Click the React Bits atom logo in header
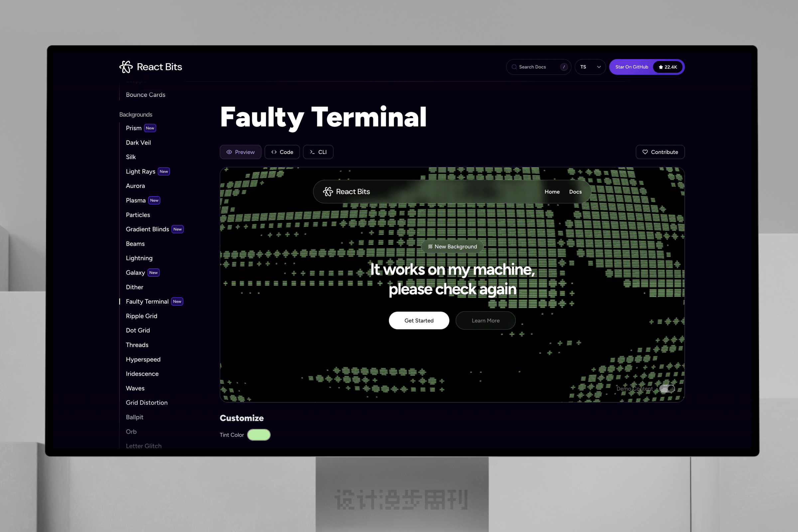The width and height of the screenshot is (798, 532). (x=126, y=67)
